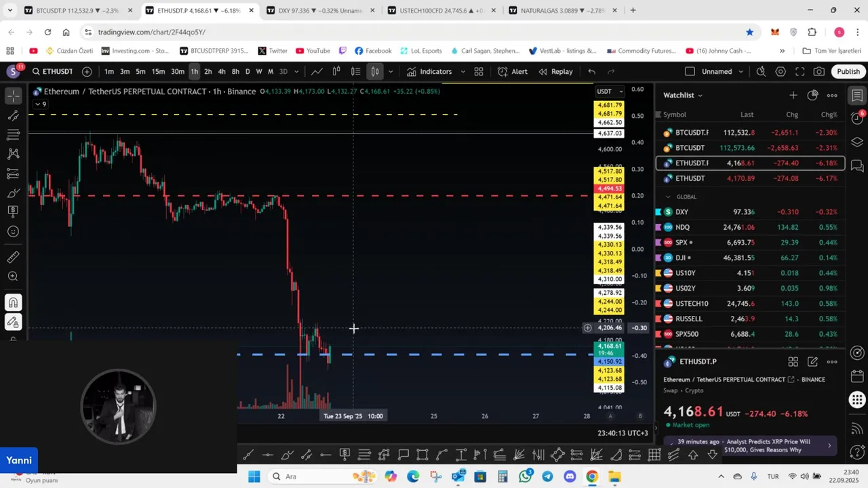Select the zoom in tool

pos(14,277)
